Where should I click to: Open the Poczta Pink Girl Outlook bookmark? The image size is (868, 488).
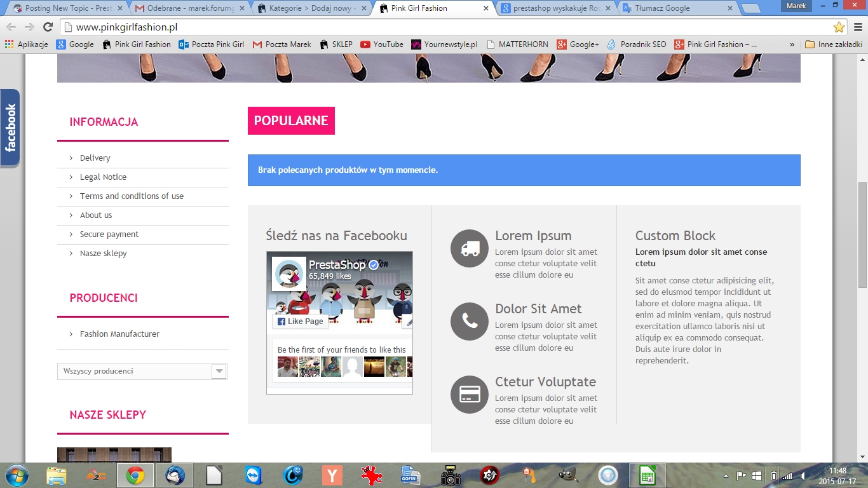(212, 44)
